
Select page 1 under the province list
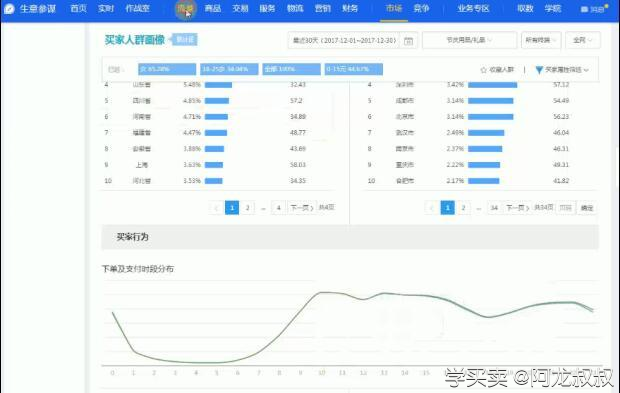coord(232,208)
